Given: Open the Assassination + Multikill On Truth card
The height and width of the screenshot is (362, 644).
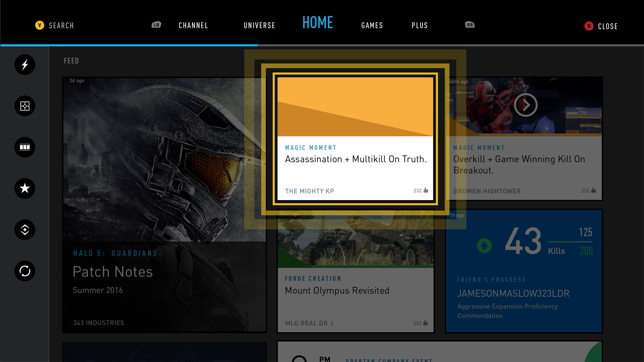Looking at the screenshot, I should (355, 139).
